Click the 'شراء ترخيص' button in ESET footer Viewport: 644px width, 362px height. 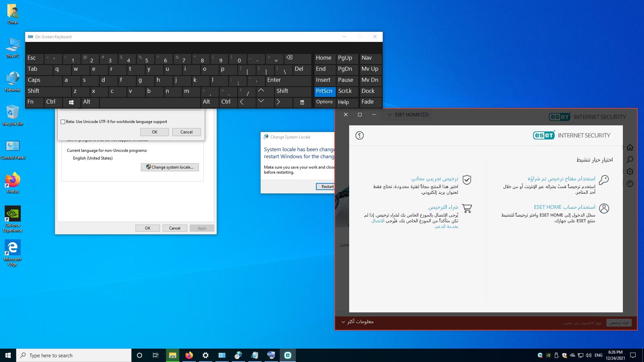pos(619,323)
